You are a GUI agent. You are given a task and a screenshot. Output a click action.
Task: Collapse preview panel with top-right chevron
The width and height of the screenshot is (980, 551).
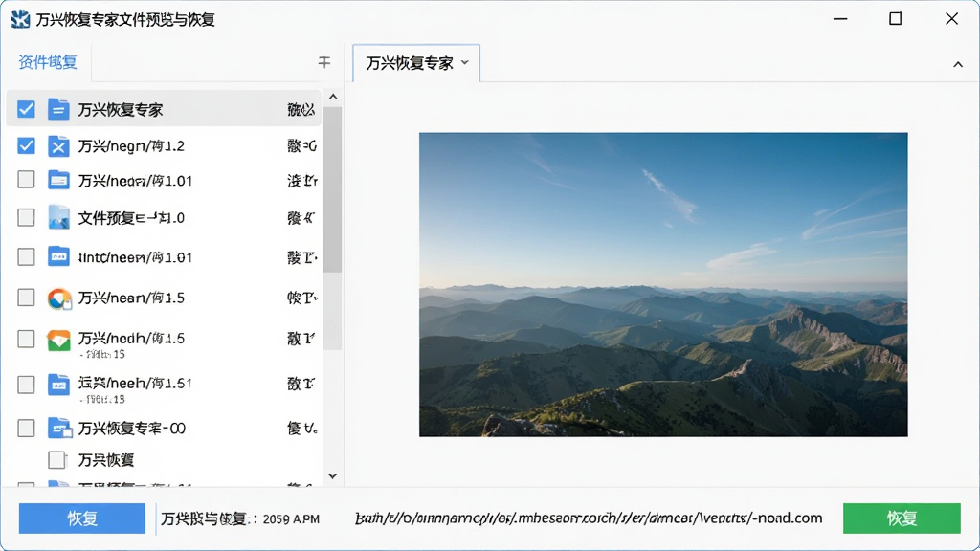coord(957,64)
